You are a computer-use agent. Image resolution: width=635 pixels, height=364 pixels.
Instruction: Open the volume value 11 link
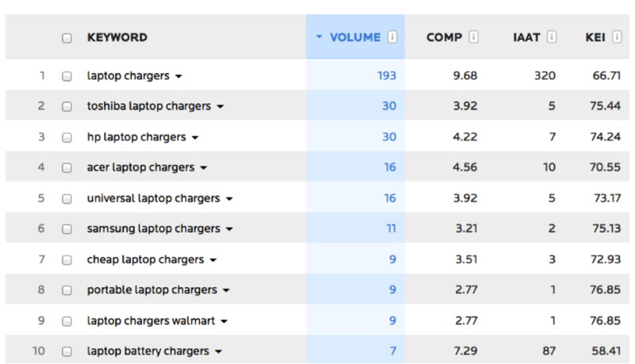point(391,228)
